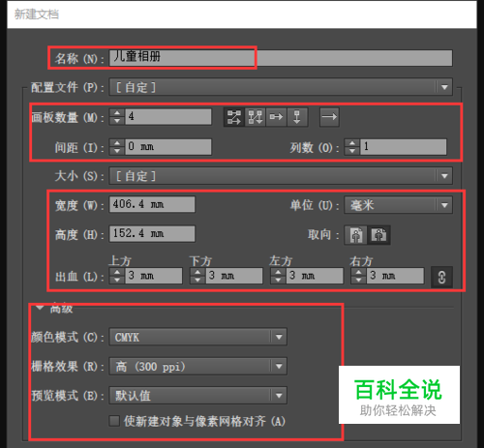Choose the arrange by row artboard icon

point(276,117)
